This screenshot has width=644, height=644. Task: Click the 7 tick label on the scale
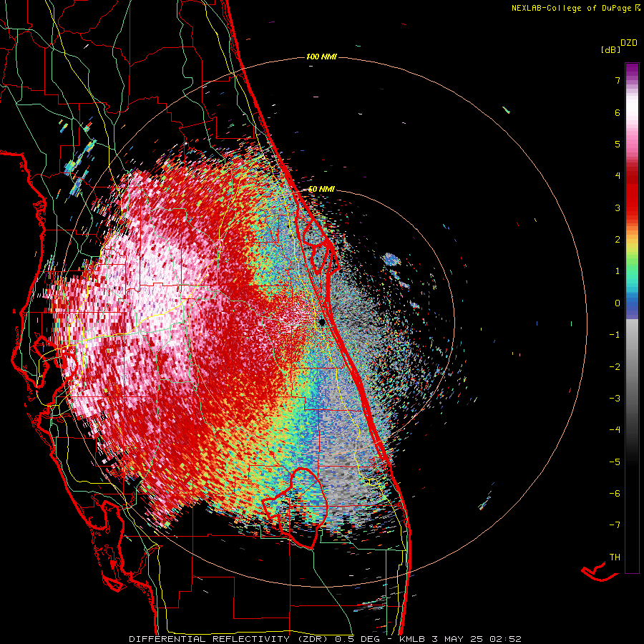click(x=618, y=80)
